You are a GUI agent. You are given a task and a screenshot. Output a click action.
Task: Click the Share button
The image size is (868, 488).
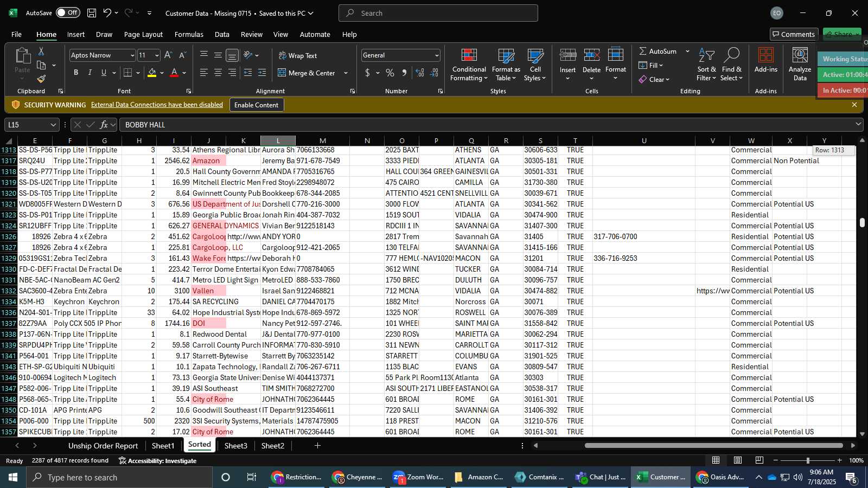[842, 34]
